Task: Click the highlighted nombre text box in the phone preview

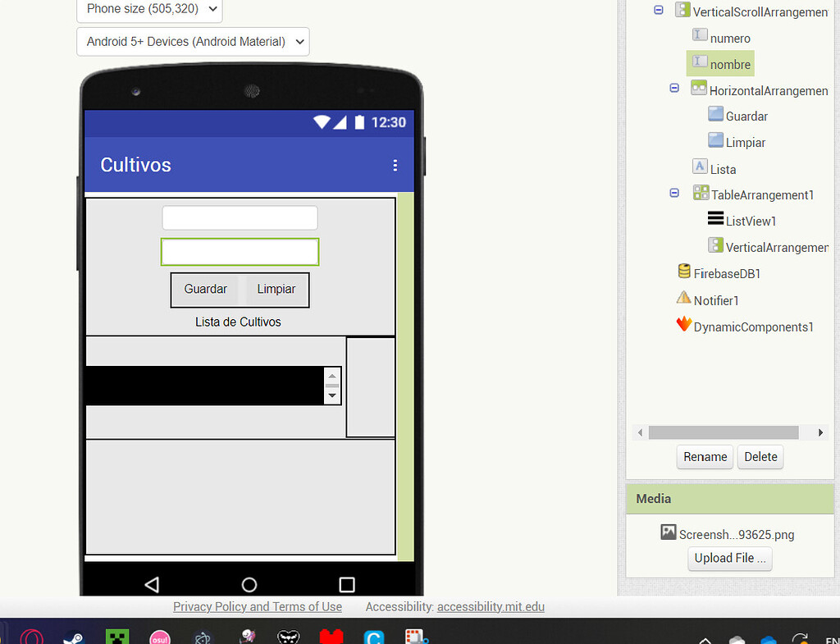Action: 240,253
